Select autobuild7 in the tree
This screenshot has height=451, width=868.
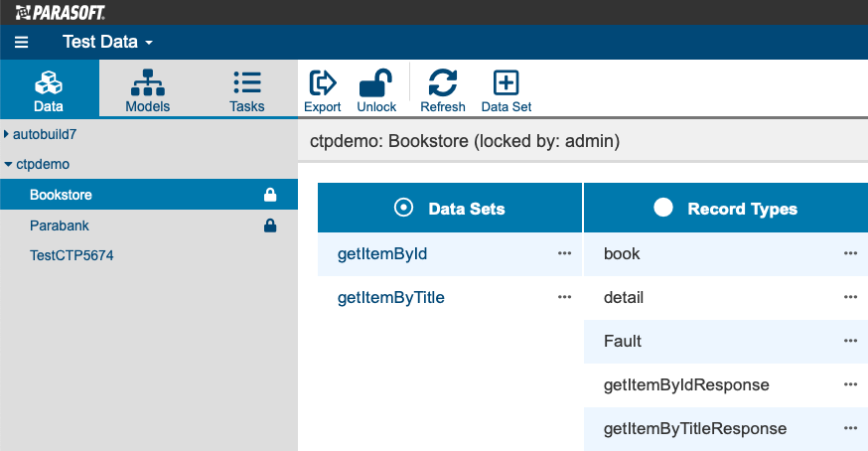pyautogui.click(x=45, y=134)
